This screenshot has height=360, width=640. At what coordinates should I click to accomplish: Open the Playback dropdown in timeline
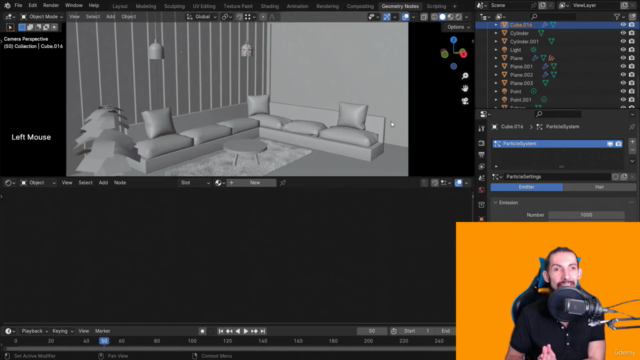click(x=35, y=331)
